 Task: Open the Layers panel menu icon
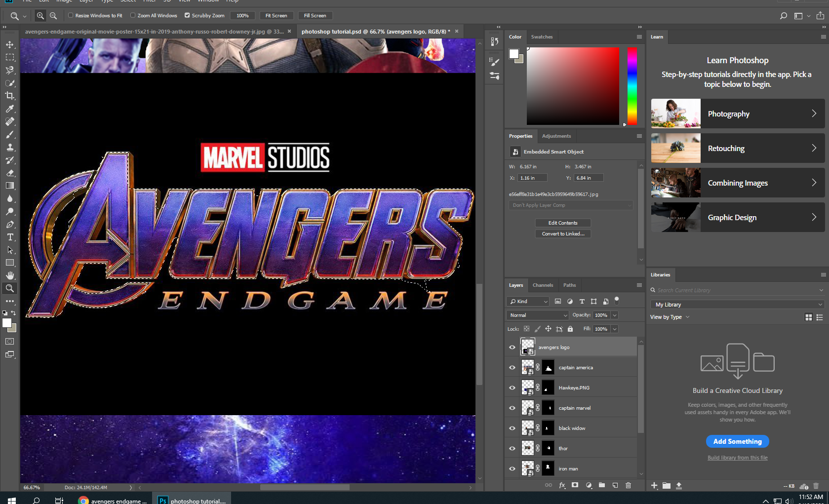pyautogui.click(x=639, y=285)
